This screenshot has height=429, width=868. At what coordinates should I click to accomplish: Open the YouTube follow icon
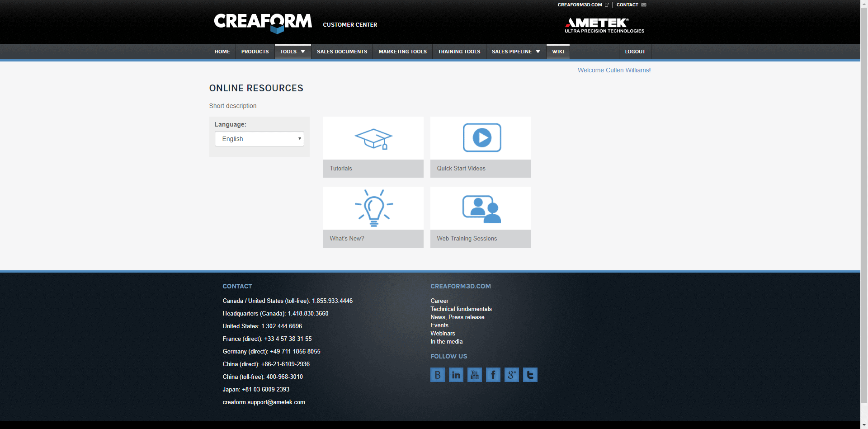[475, 375]
